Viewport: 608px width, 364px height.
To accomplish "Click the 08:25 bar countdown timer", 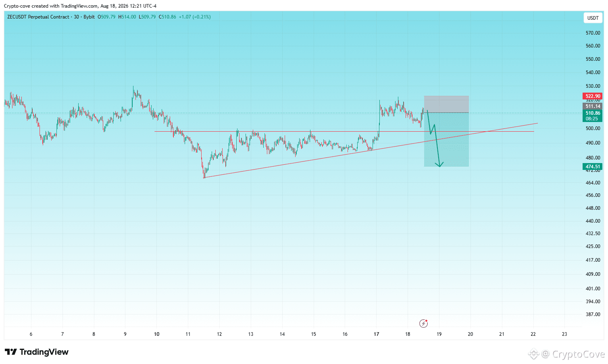I will (x=593, y=119).
